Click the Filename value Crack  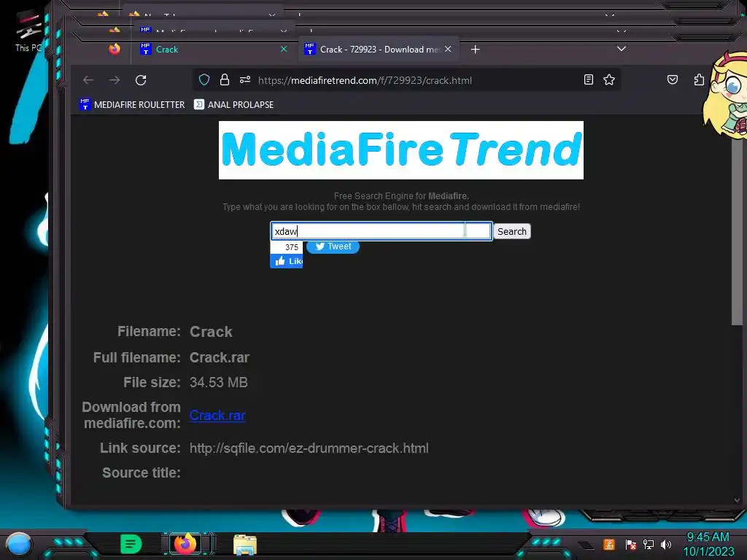pos(211,332)
